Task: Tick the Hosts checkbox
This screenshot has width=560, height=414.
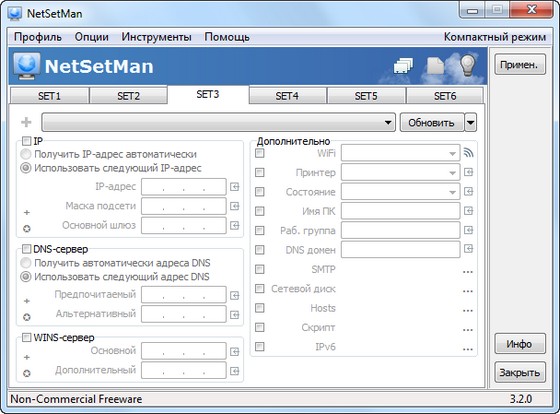Action: click(260, 308)
